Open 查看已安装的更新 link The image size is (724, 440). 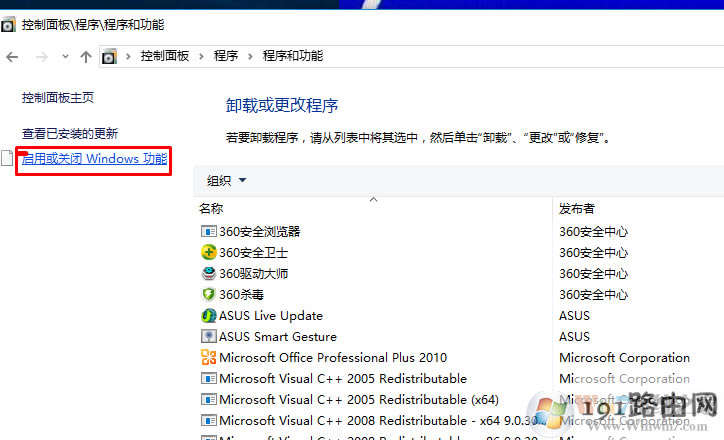tap(70, 133)
